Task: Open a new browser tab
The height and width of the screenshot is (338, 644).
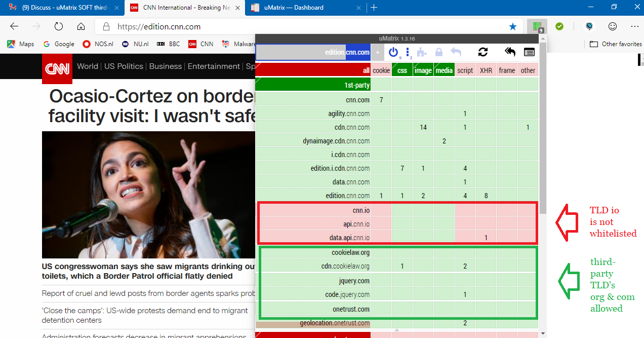Action: tap(374, 8)
